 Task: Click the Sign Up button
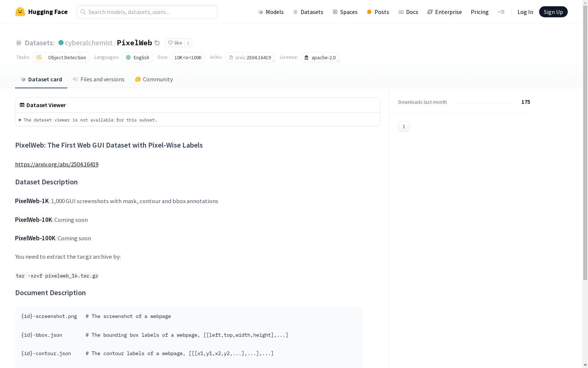point(553,12)
